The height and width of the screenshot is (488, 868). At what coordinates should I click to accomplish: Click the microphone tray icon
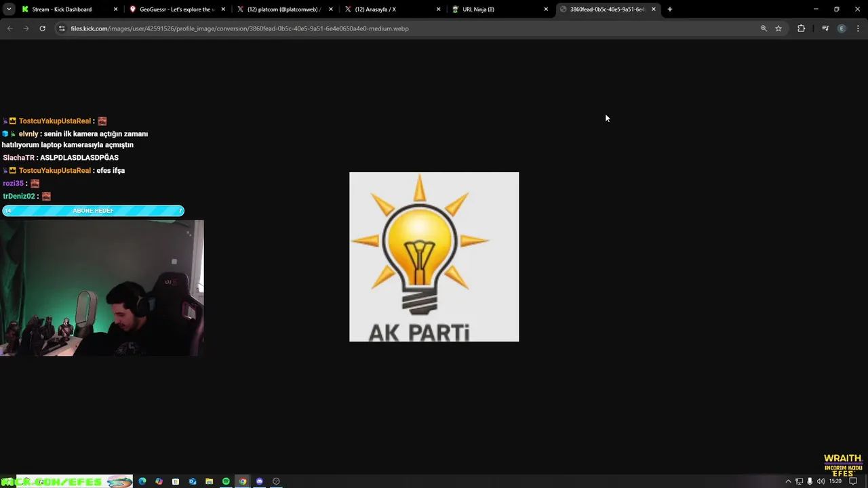pyautogui.click(x=810, y=481)
